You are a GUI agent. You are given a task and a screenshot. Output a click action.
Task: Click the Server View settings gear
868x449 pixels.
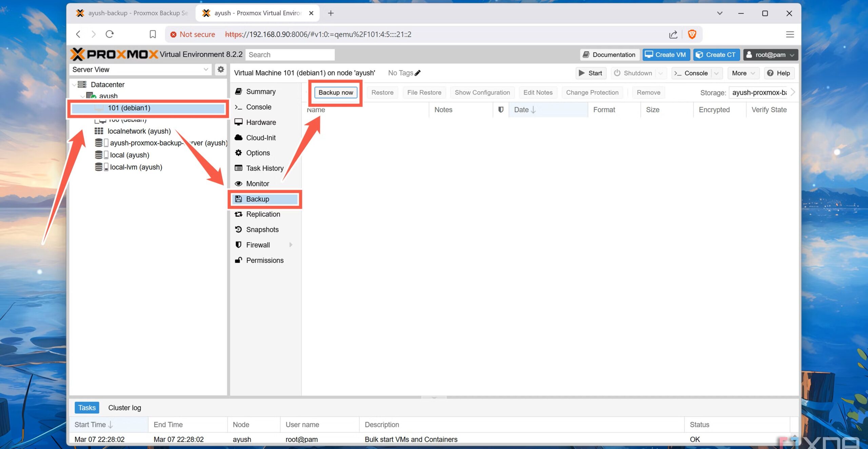click(x=221, y=69)
